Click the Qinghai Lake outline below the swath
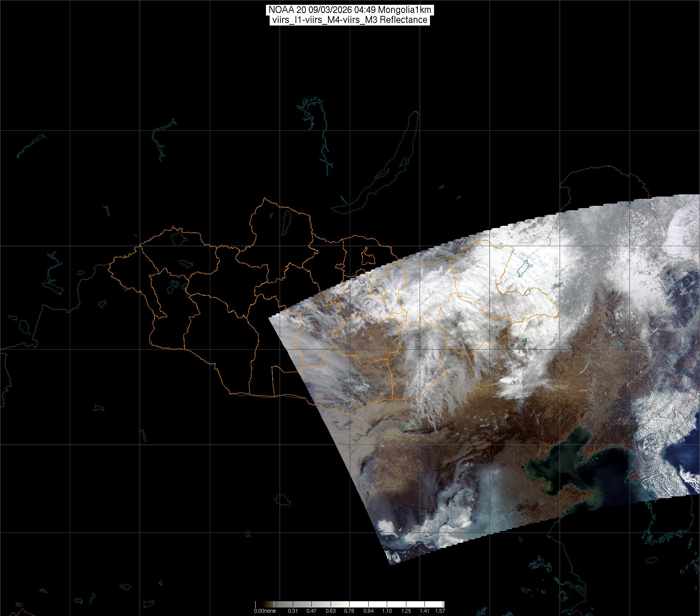The width and height of the screenshot is (700, 616). [284, 500]
